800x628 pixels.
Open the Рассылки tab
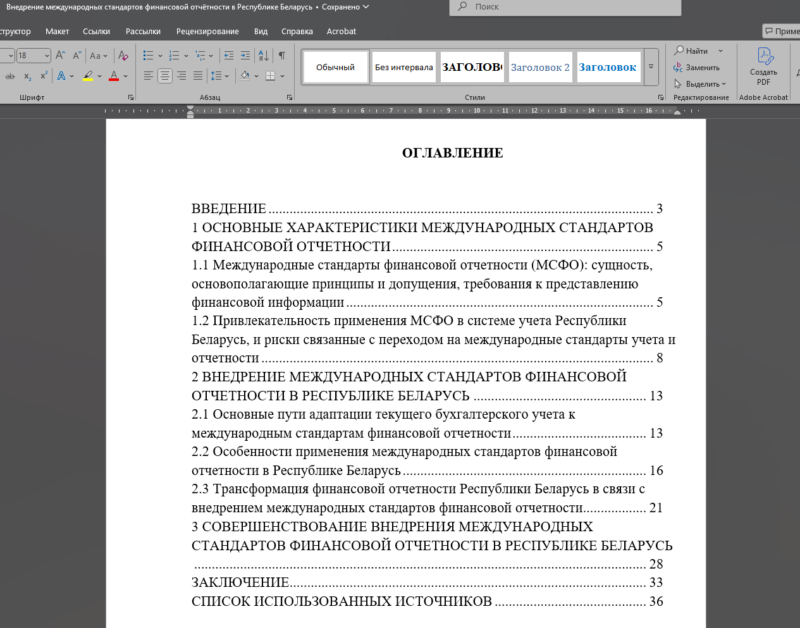click(143, 31)
